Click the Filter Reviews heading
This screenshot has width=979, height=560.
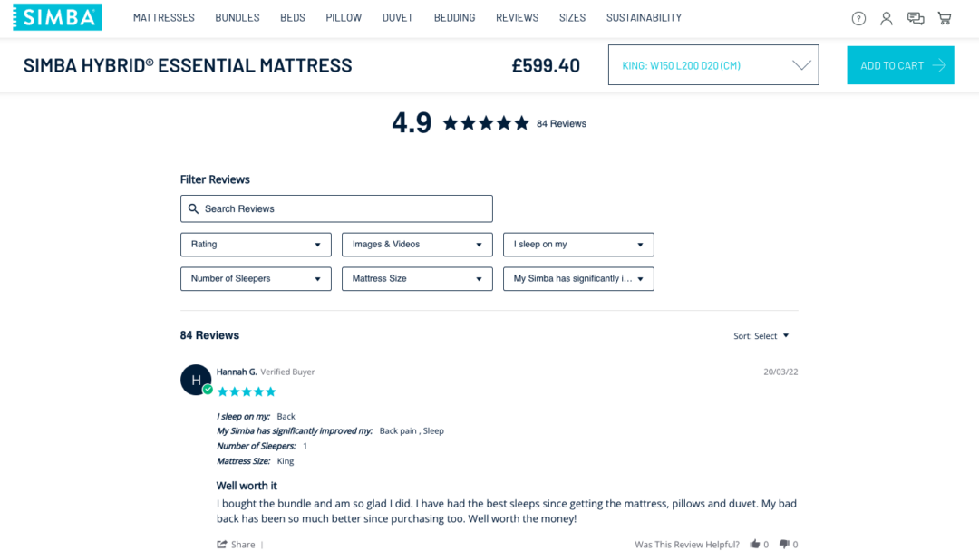[215, 179]
